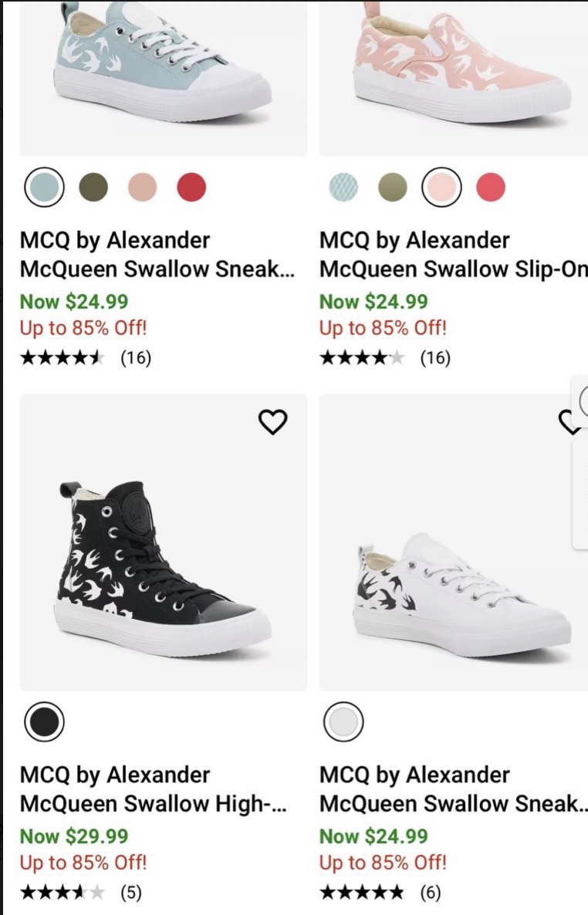Image resolution: width=588 pixels, height=915 pixels.
Task: Select the pink color swatch for blue sneakers
Action: pos(143,185)
